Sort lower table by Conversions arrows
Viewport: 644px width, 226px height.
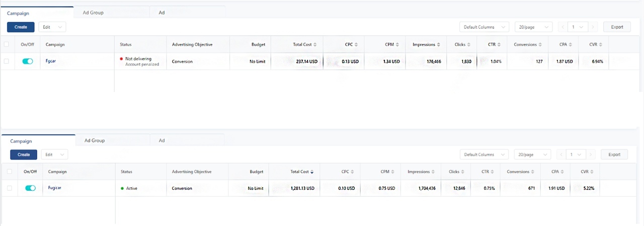tap(533, 172)
